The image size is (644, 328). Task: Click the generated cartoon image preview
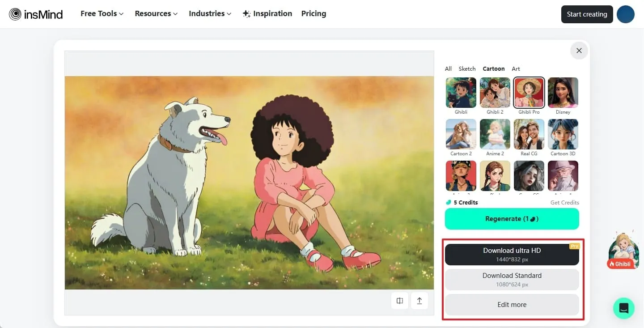pos(249,183)
